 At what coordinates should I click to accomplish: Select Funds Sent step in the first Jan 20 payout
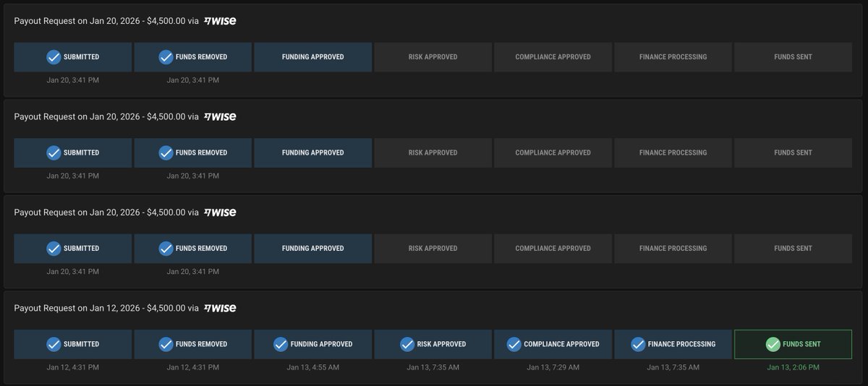pos(793,57)
